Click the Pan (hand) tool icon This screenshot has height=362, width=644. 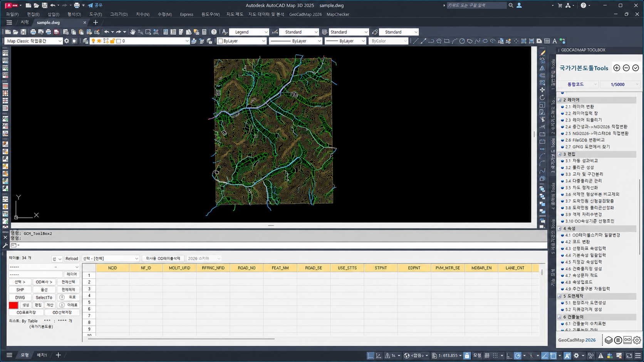pos(133,32)
